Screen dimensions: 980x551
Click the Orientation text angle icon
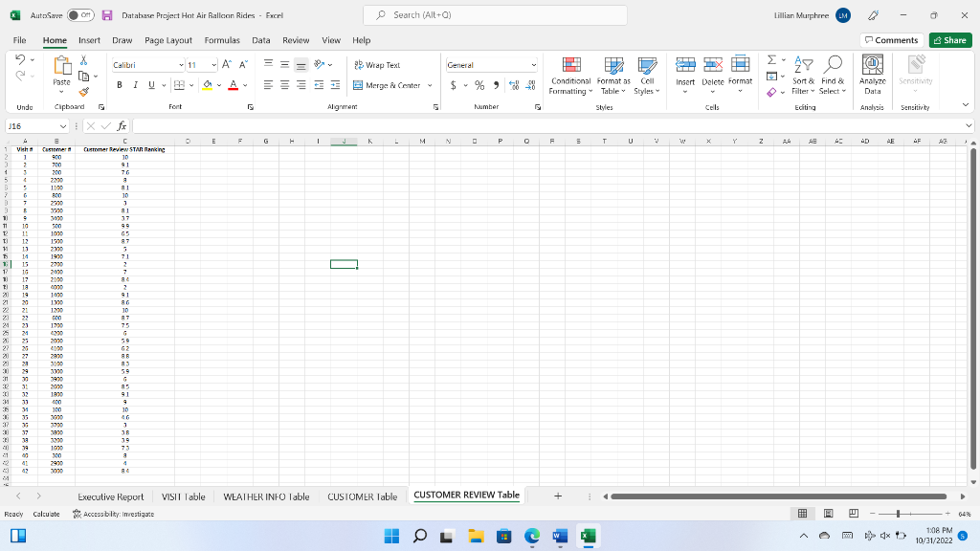[320, 64]
